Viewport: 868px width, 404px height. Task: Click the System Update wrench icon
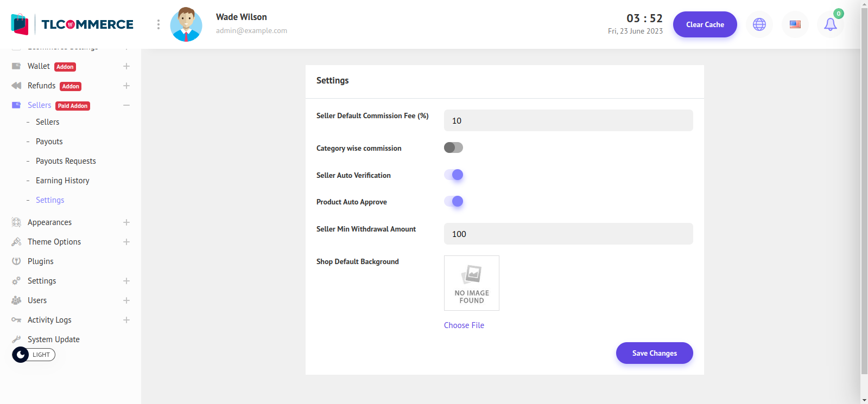16,339
